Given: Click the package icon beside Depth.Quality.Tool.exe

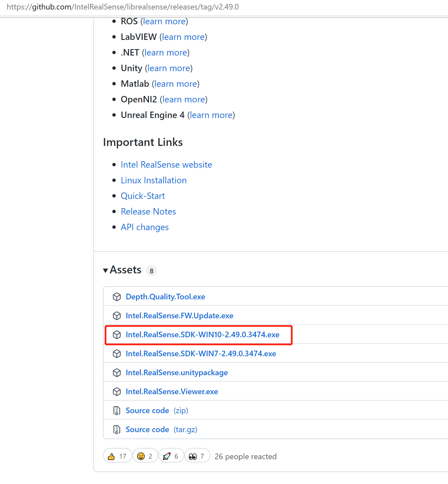Looking at the screenshot, I should tap(117, 297).
